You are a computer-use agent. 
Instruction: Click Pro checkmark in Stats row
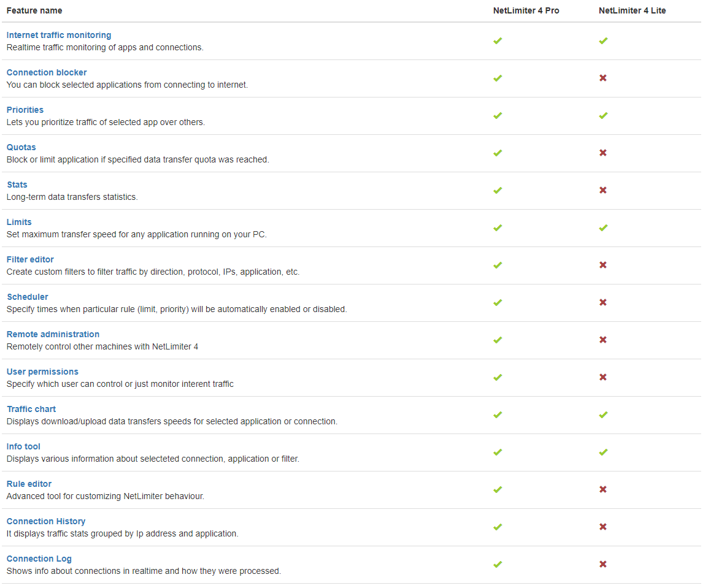coord(498,191)
